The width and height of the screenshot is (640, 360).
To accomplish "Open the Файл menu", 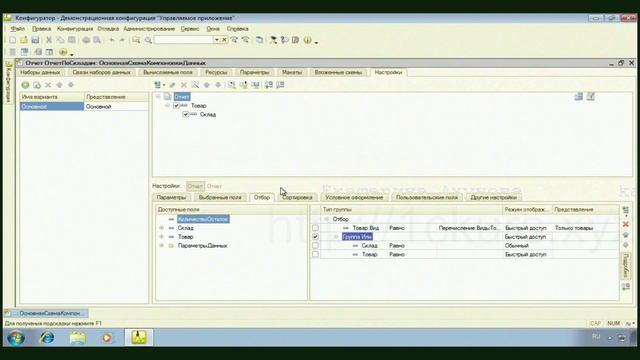I will 18,29.
